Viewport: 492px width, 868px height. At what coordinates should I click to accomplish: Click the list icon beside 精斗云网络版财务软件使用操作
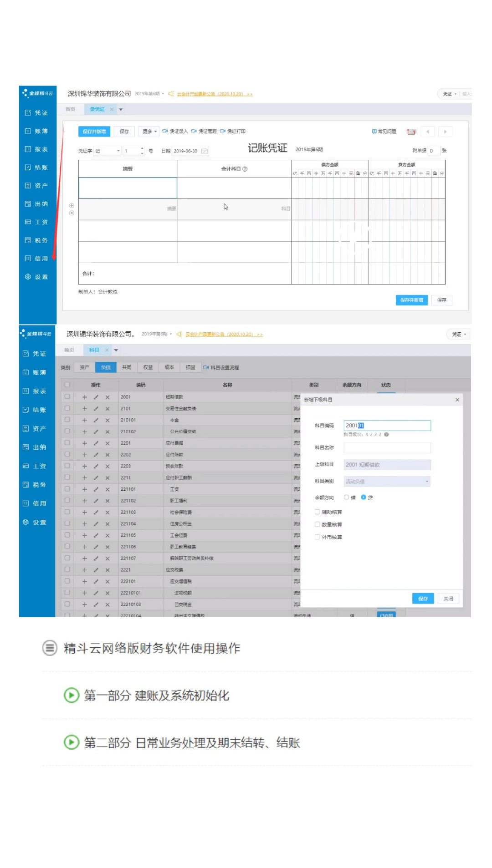[50, 648]
